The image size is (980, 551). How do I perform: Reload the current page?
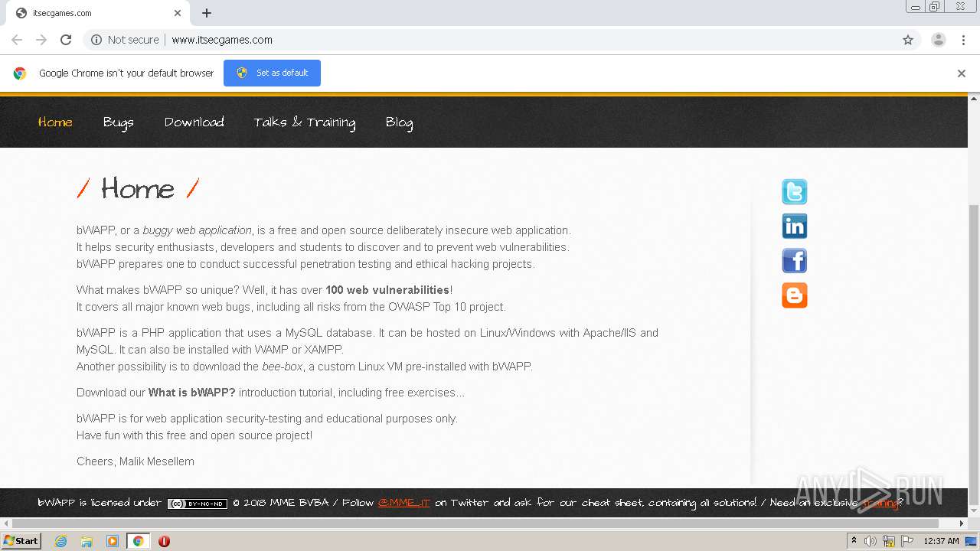[66, 40]
